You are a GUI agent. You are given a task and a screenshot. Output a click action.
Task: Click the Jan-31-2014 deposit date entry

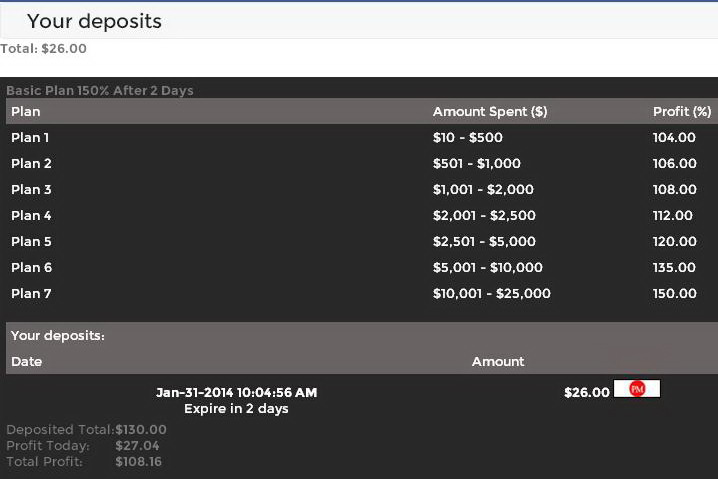point(237,393)
